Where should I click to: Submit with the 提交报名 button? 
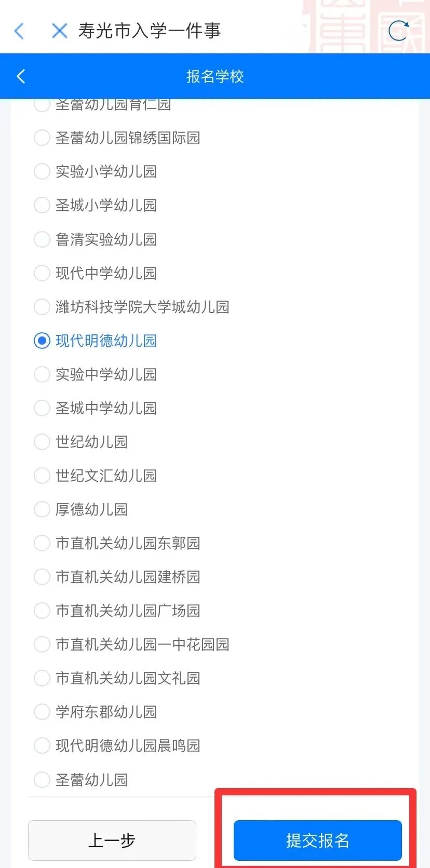pyautogui.click(x=317, y=840)
